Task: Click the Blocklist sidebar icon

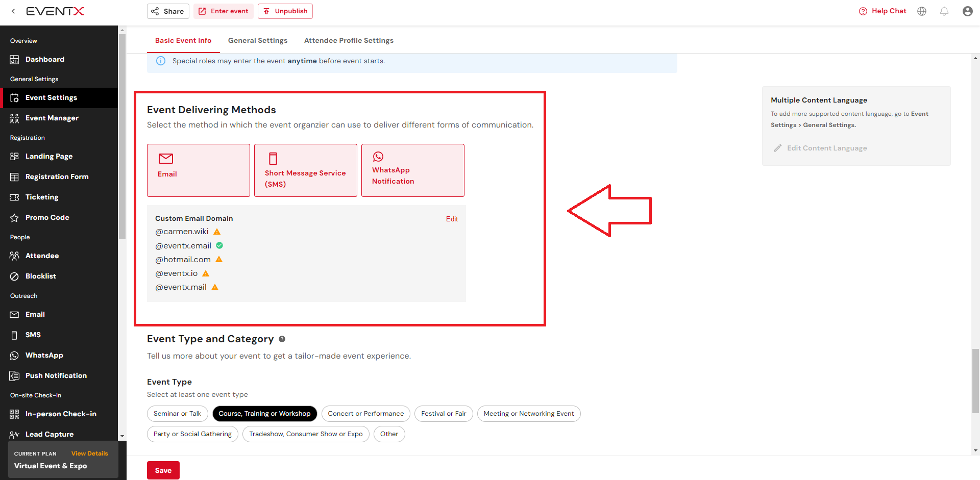Action: coord(14,276)
